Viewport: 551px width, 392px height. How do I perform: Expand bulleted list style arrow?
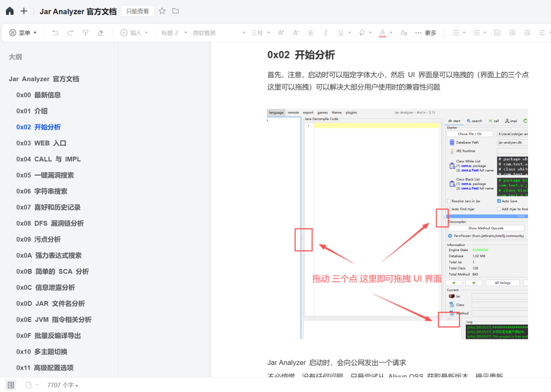click(x=464, y=33)
